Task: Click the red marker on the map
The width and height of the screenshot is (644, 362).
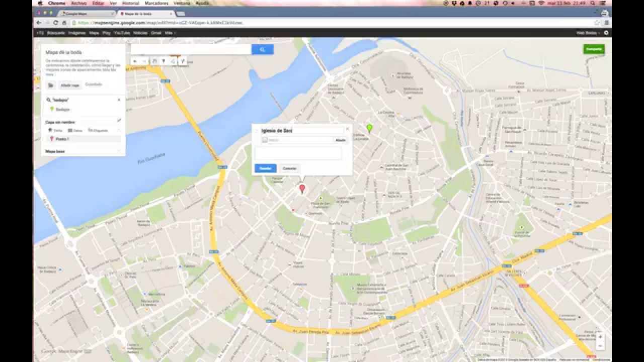Action: coord(302,189)
